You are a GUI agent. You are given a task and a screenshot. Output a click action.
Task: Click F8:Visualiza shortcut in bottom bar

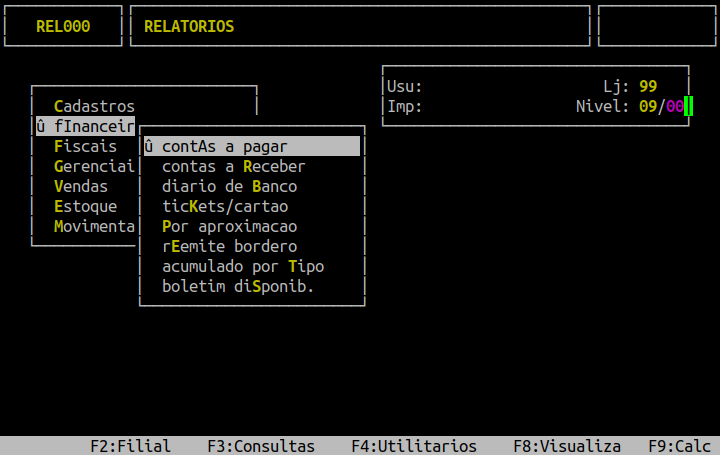[566, 446]
